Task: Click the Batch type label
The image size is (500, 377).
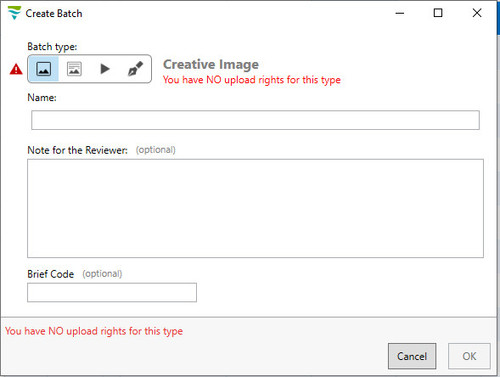Action: click(52, 47)
